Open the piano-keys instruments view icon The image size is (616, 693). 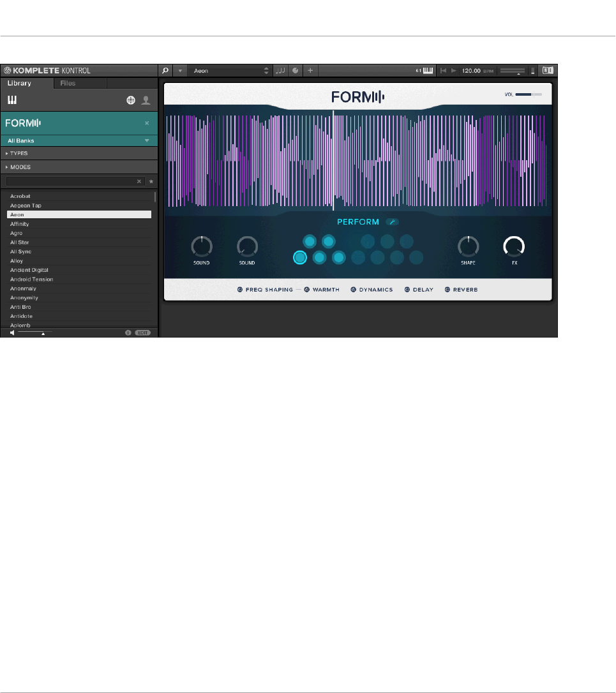tap(12, 100)
